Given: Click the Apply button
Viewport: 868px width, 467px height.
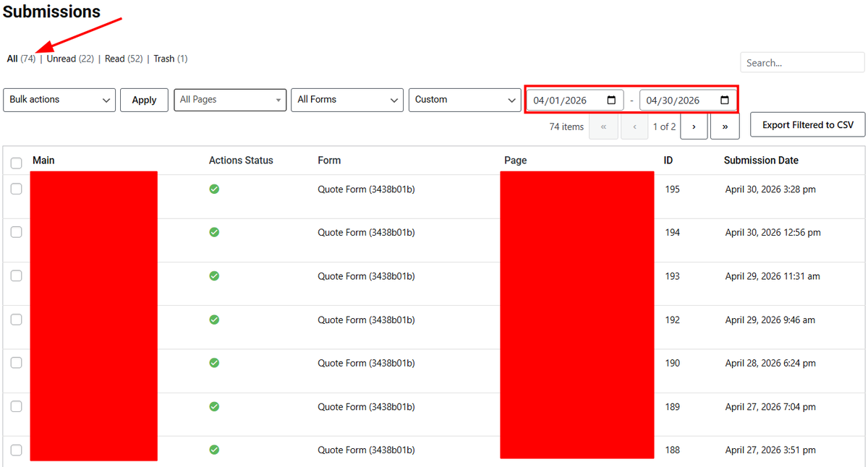Looking at the screenshot, I should click(x=144, y=100).
